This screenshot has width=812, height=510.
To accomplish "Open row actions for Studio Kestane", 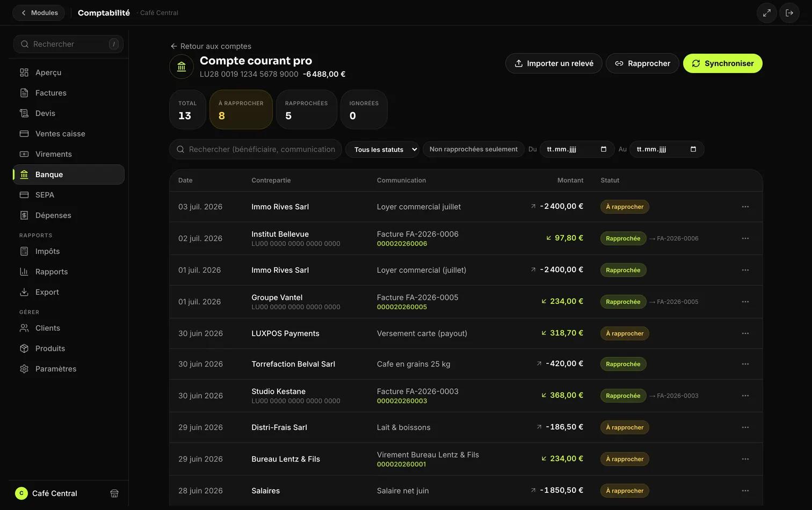I will [x=745, y=396].
